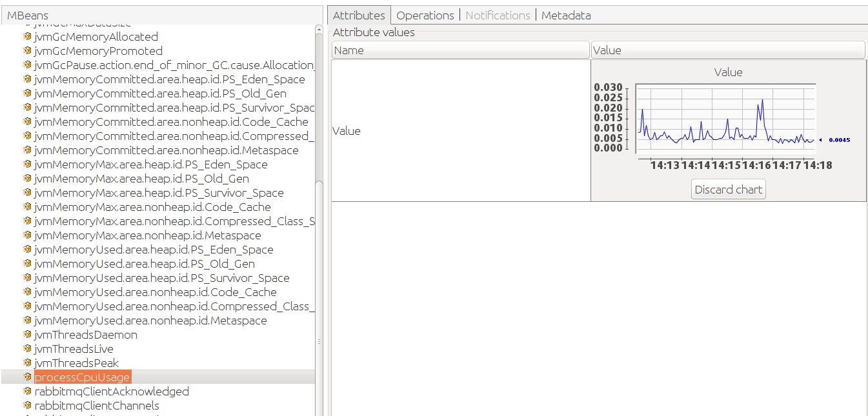Image resolution: width=868 pixels, height=416 pixels.
Task: Open the Metadata tab
Action: 566,15
